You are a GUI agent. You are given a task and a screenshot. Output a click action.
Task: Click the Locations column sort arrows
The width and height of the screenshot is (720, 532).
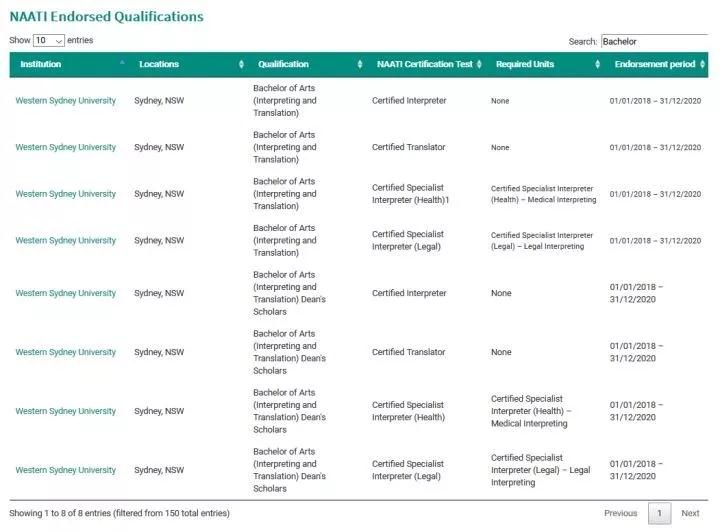241,65
